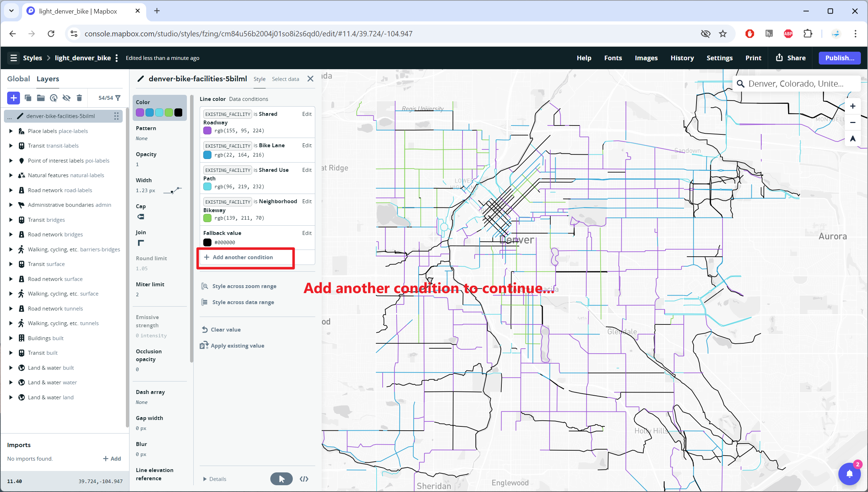868x492 pixels.
Task: Click the layer isolate icon in toolbar
Action: pos(53,98)
